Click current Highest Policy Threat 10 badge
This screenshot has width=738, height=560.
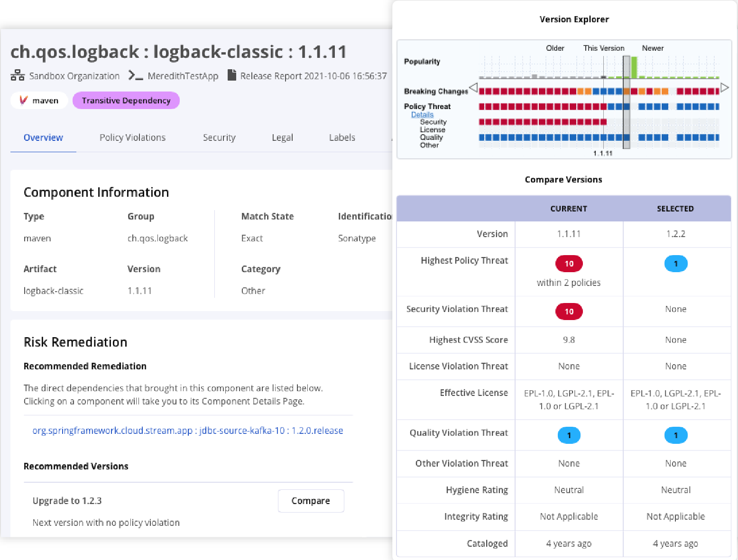569,264
